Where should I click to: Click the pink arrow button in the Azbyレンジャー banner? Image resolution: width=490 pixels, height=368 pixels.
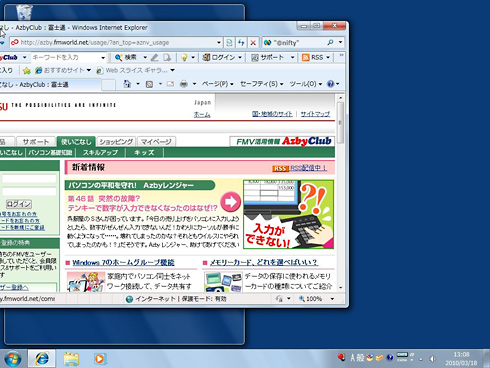tap(231, 202)
